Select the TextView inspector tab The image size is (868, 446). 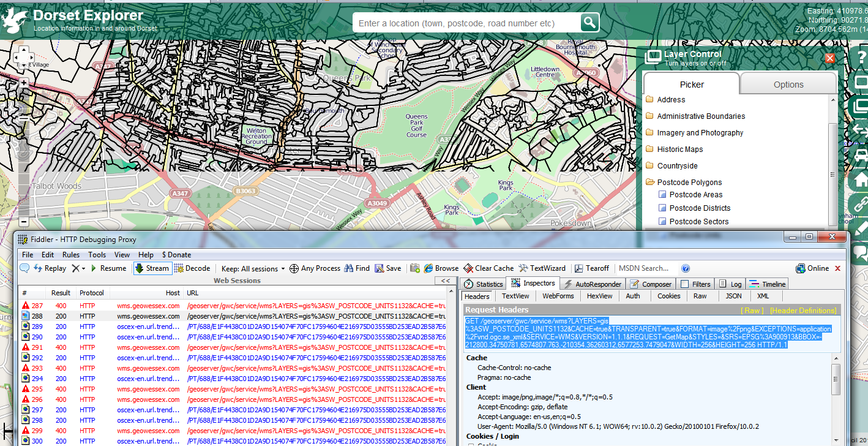(515, 296)
